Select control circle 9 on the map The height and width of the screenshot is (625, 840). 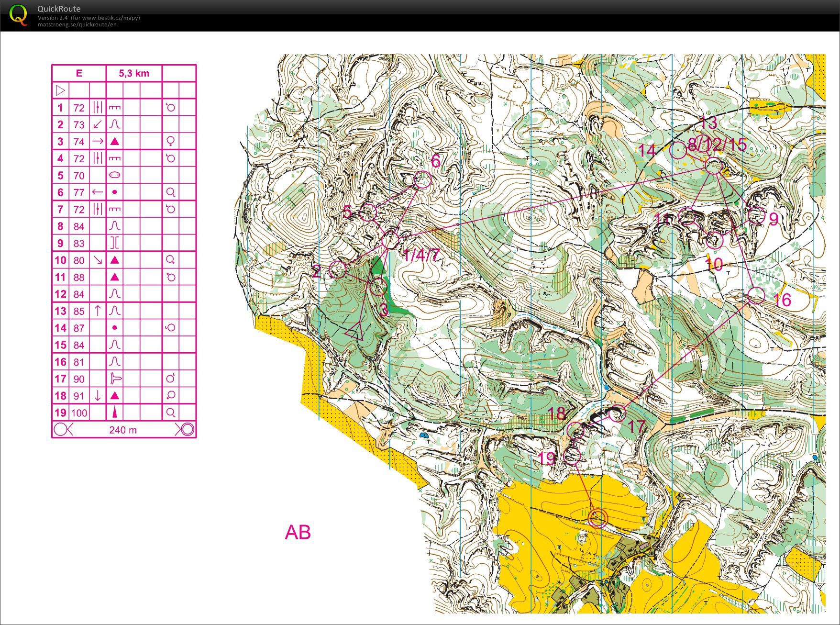(756, 216)
